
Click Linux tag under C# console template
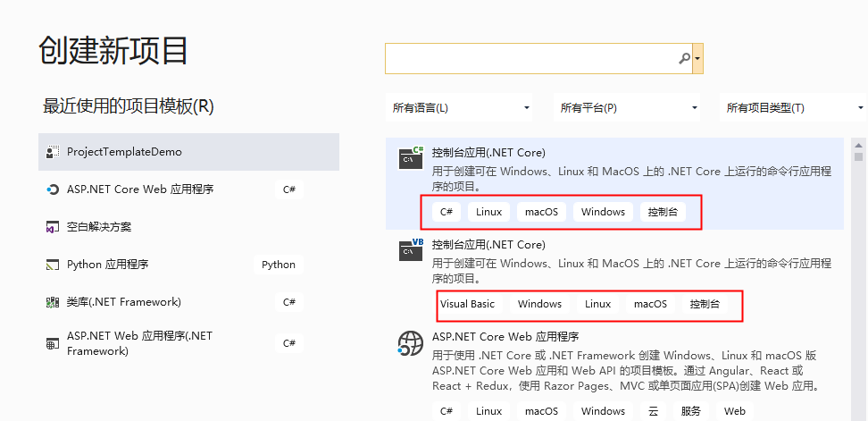[x=488, y=212]
